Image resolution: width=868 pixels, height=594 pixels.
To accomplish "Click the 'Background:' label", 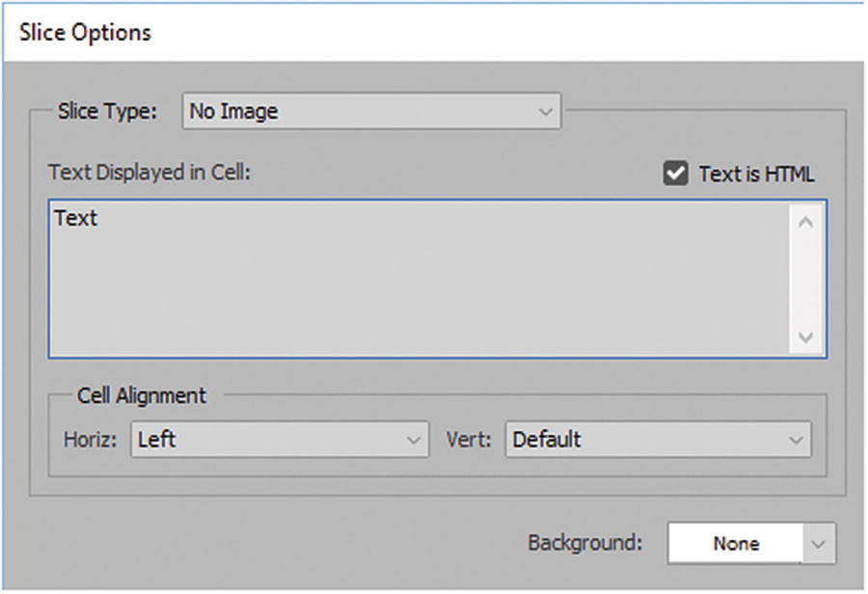I will click(584, 543).
